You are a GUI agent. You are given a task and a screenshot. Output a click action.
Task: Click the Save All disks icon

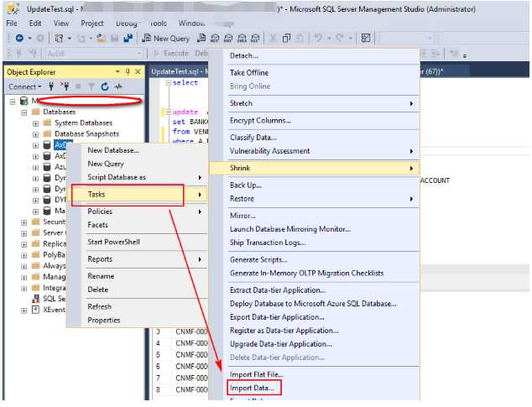[128, 39]
